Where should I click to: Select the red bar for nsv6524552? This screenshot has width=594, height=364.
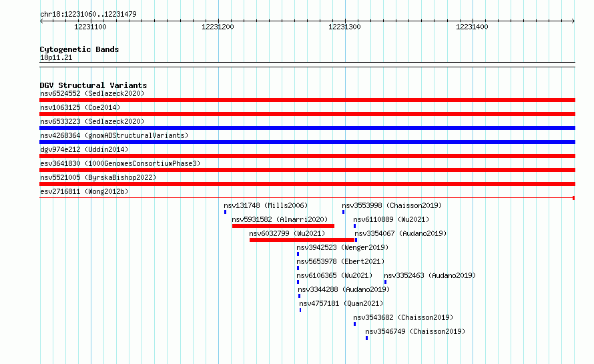click(x=307, y=100)
